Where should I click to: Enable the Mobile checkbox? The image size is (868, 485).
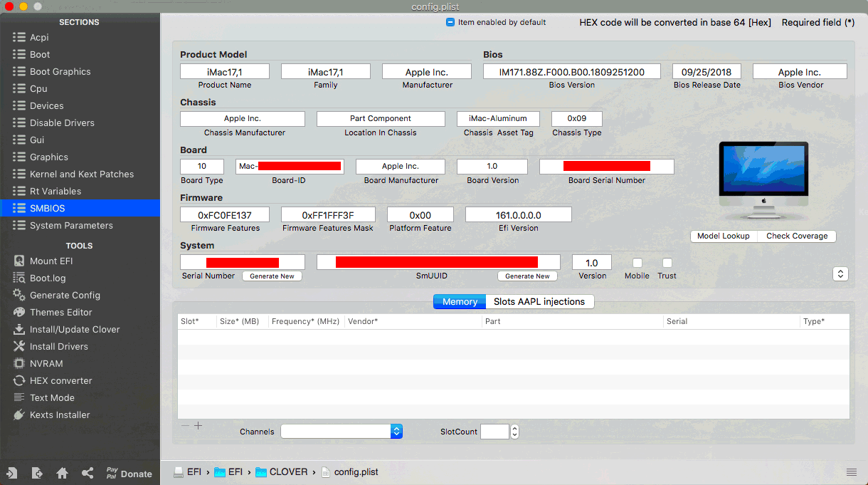[x=637, y=263]
